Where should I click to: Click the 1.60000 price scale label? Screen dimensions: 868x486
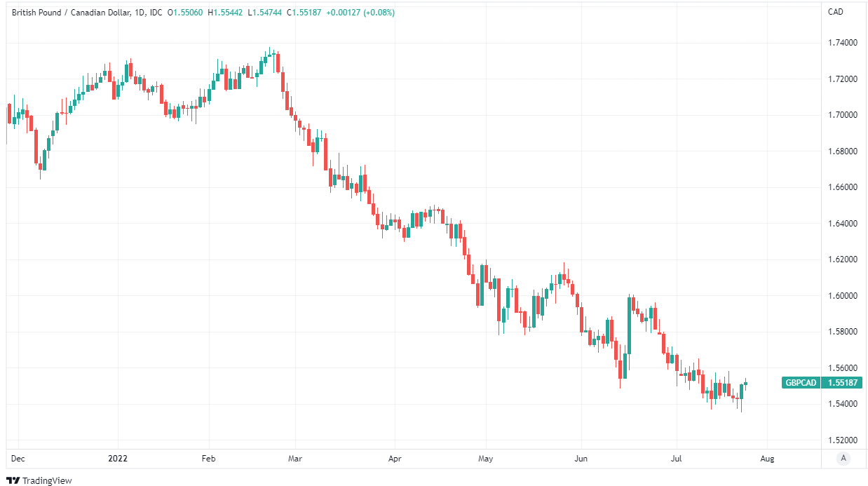coord(843,296)
